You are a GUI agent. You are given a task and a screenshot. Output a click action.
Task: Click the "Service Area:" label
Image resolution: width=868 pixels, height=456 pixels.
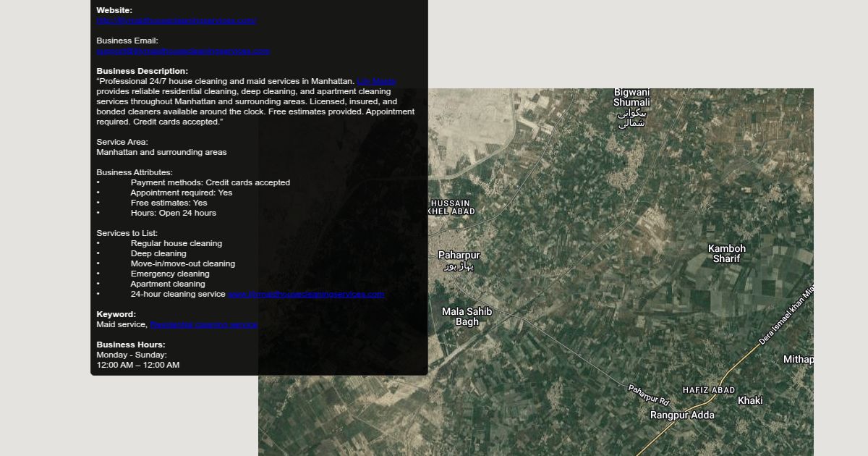pyautogui.click(x=122, y=143)
